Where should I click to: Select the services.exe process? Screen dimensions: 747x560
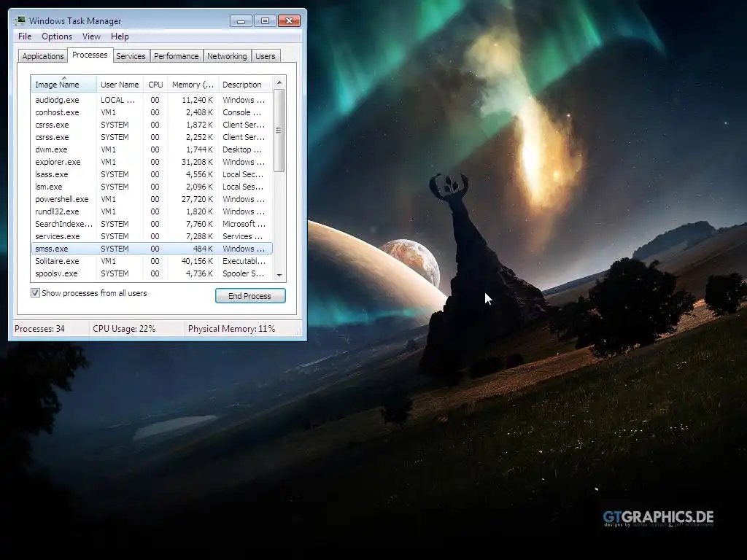[x=152, y=236]
